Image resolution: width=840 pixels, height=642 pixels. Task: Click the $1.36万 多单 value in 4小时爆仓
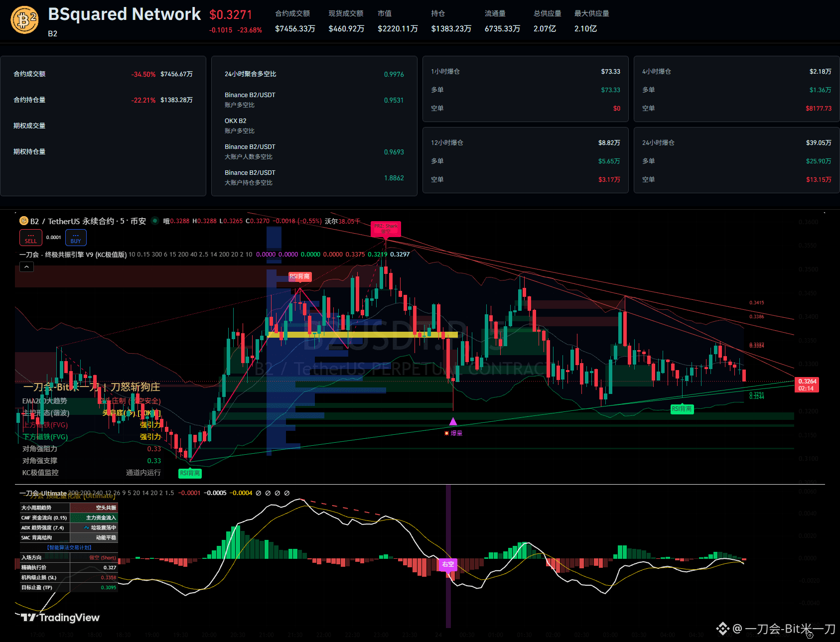point(820,90)
